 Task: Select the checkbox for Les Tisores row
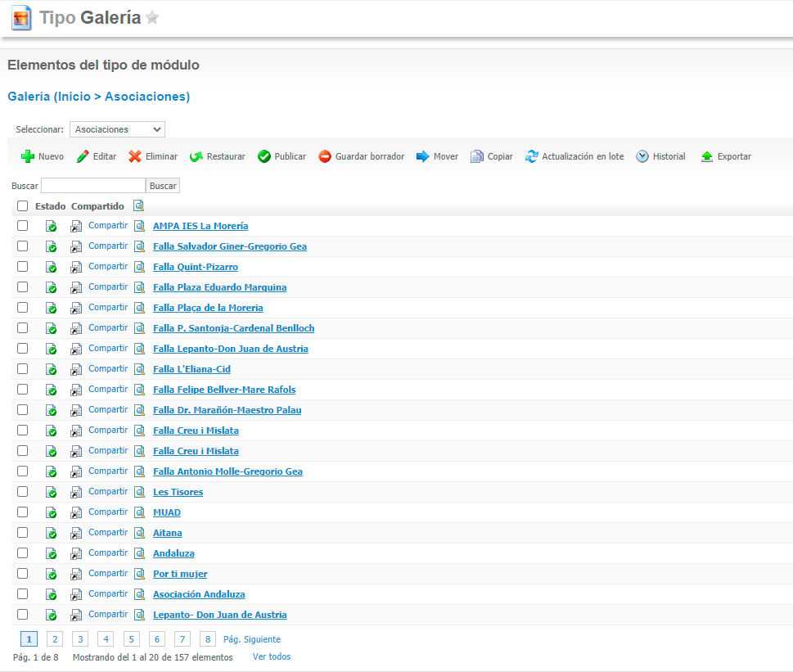[x=23, y=492]
